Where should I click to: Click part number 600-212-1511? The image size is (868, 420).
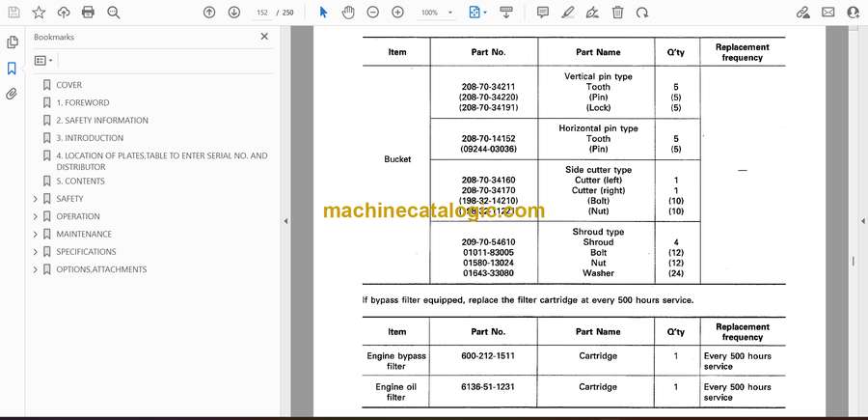tap(488, 355)
